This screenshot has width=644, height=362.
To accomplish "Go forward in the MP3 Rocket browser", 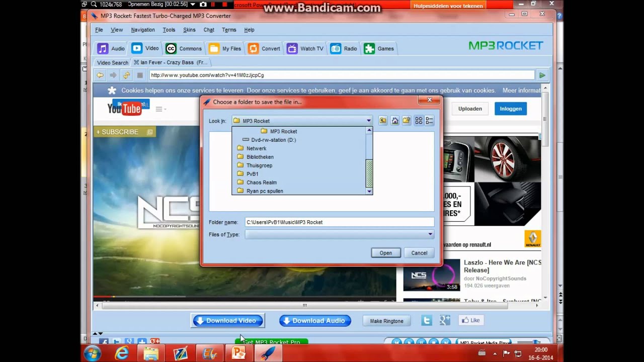I will [x=113, y=75].
